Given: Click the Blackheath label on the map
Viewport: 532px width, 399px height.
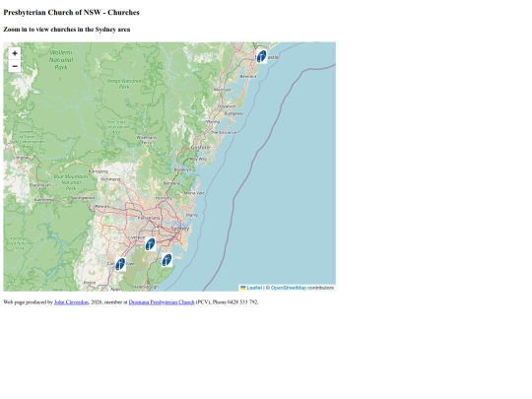Looking at the screenshot, I should (40, 185).
